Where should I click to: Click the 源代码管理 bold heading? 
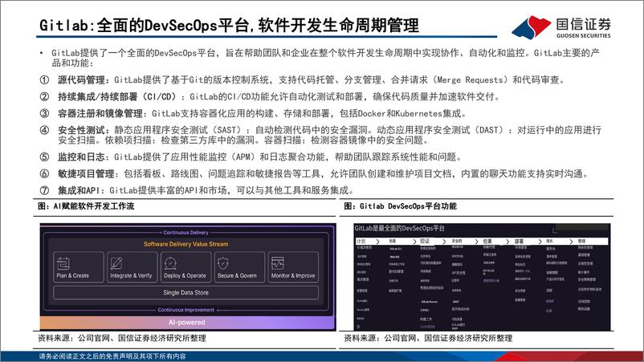click(84, 80)
